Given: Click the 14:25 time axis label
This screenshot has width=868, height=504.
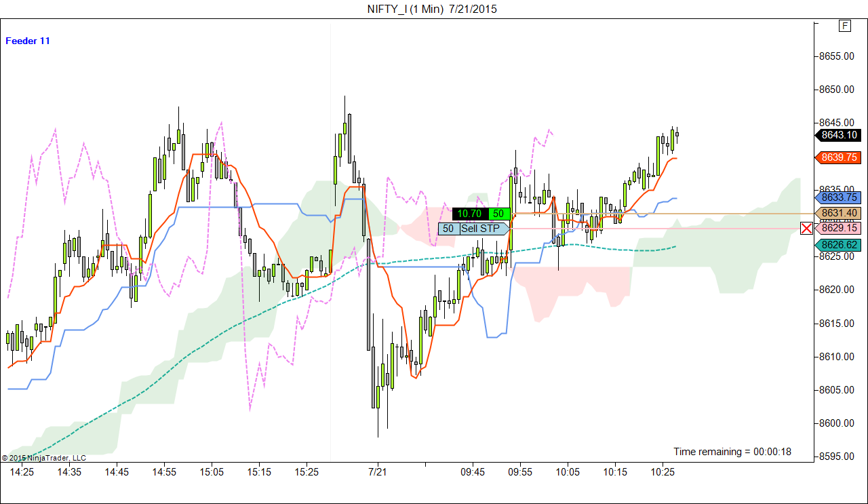Looking at the screenshot, I should (x=22, y=471).
